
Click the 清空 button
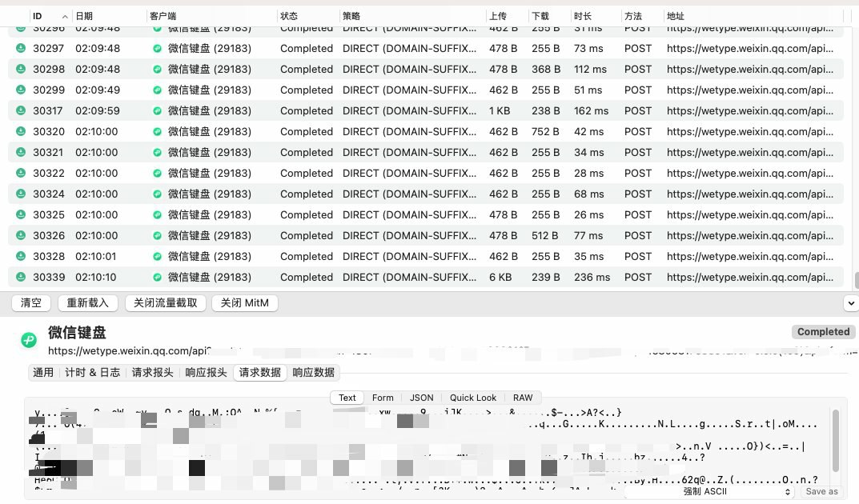coord(30,302)
